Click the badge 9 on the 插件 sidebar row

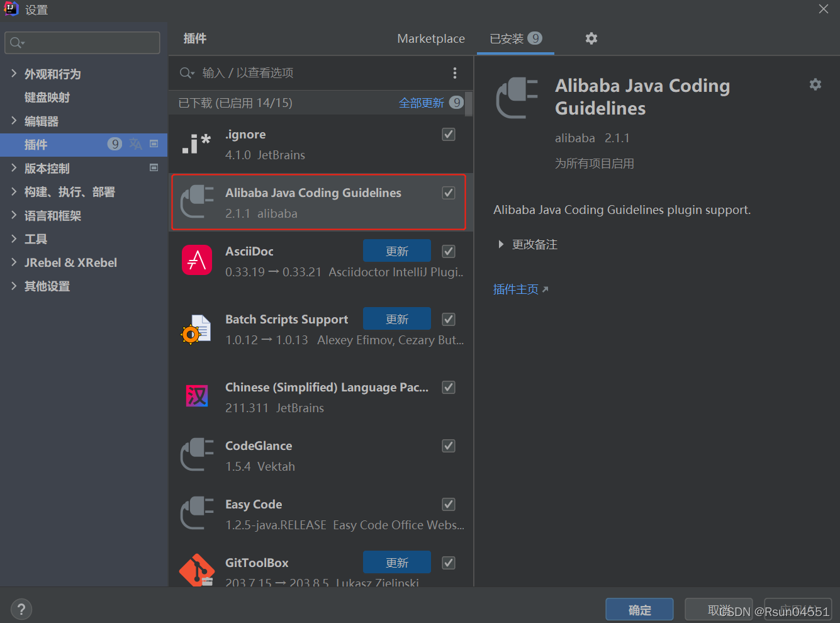pyautogui.click(x=115, y=144)
